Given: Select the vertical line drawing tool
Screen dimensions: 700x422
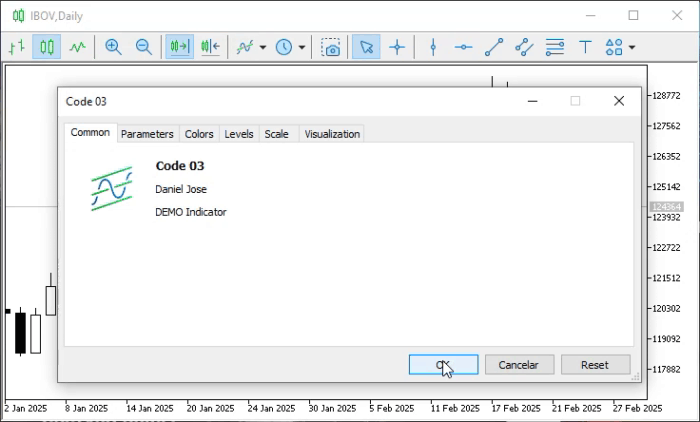Looking at the screenshot, I should pyautogui.click(x=433, y=47).
